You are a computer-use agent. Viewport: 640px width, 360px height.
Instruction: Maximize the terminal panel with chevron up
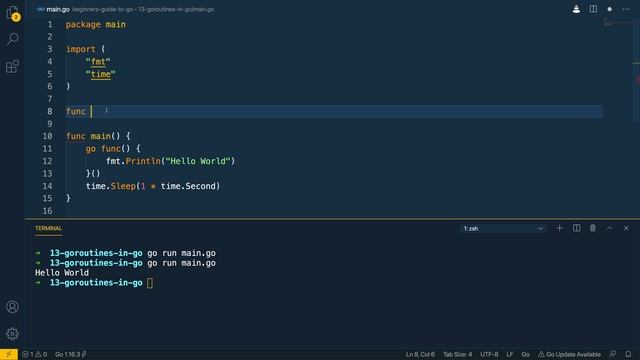[609, 228]
